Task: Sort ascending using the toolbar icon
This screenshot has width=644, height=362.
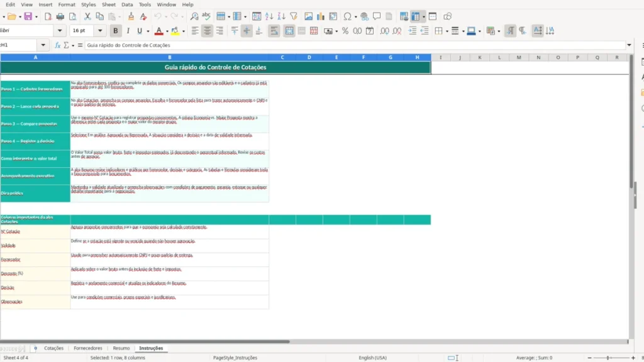Action: tap(269, 16)
